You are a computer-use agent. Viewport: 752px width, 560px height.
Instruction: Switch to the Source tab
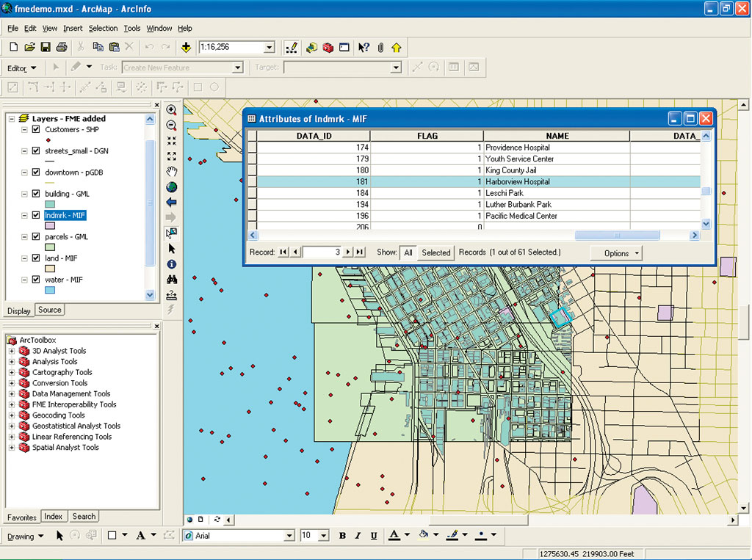(50, 310)
